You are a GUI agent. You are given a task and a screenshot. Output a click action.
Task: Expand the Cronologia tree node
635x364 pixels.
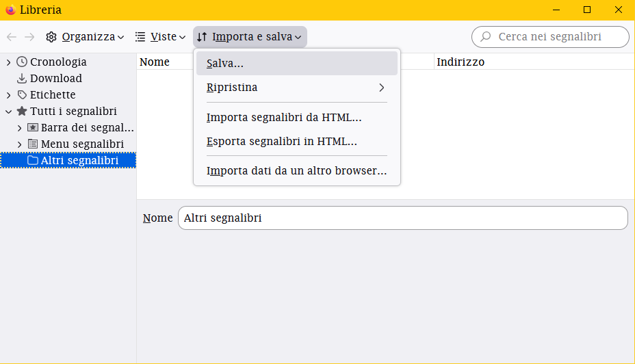click(x=8, y=62)
